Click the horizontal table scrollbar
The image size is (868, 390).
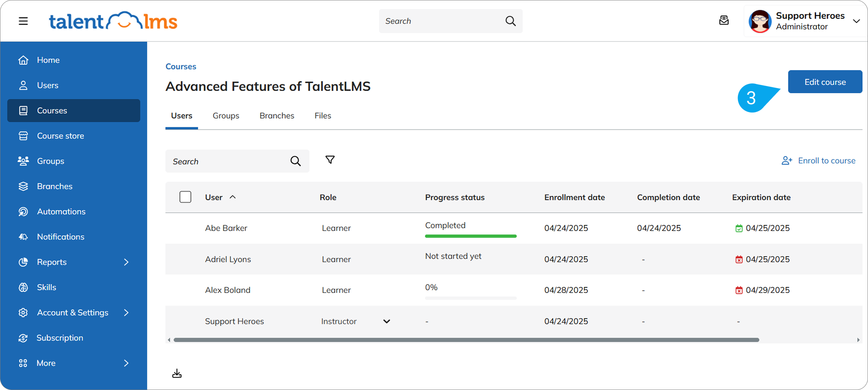[466, 340]
